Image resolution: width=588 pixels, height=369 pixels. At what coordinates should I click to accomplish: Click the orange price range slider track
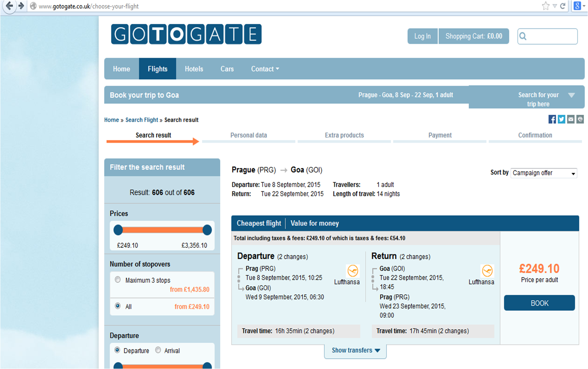click(x=163, y=230)
